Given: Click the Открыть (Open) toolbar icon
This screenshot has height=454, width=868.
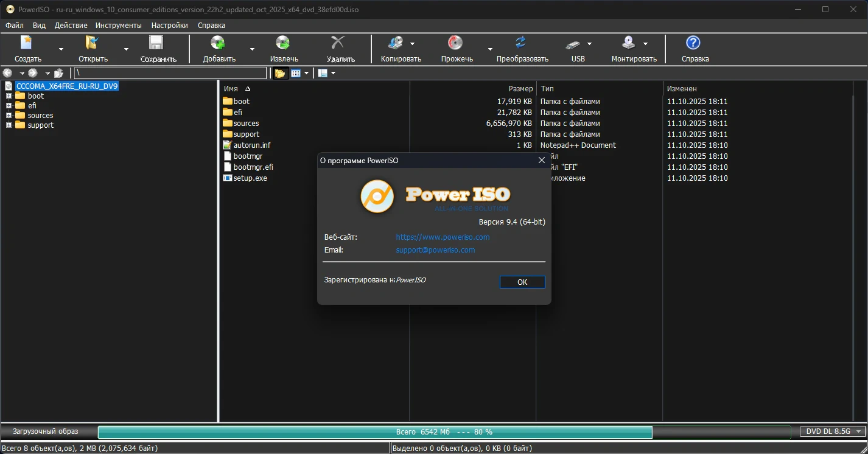Looking at the screenshot, I should tap(92, 43).
